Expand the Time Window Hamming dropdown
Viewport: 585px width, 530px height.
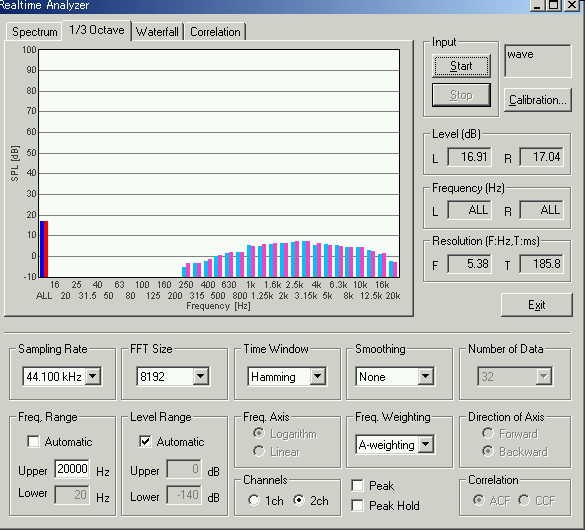[x=317, y=376]
